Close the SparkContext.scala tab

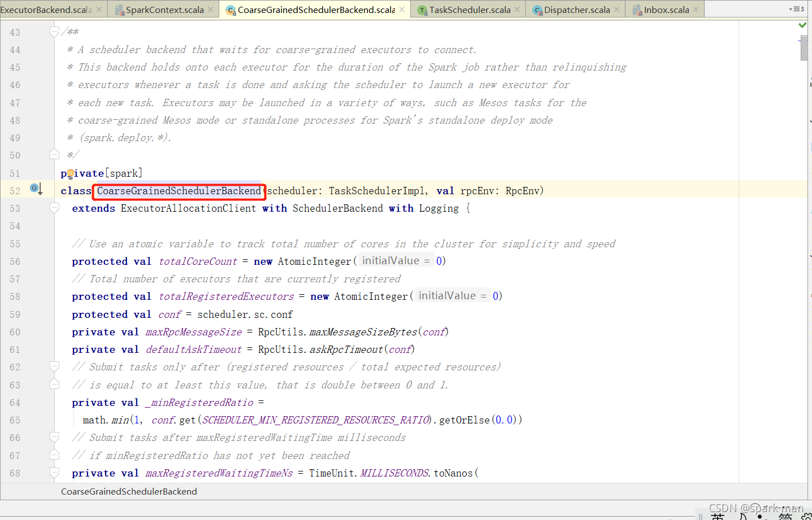point(211,10)
